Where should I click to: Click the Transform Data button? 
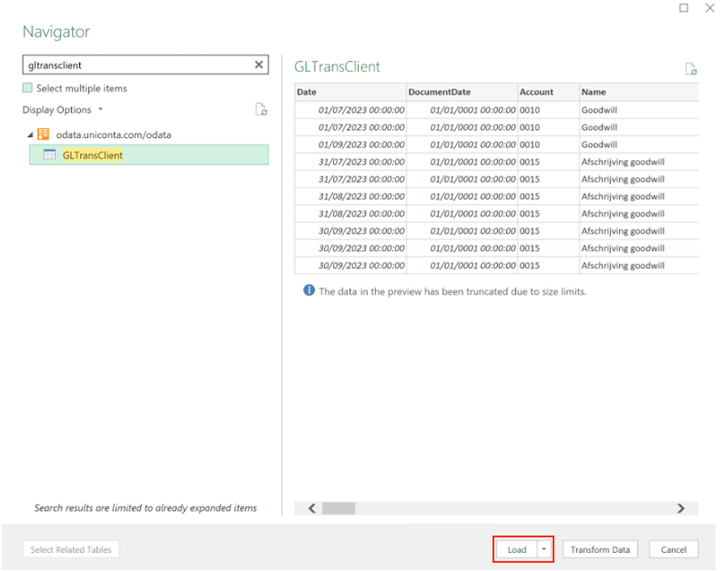coord(600,549)
